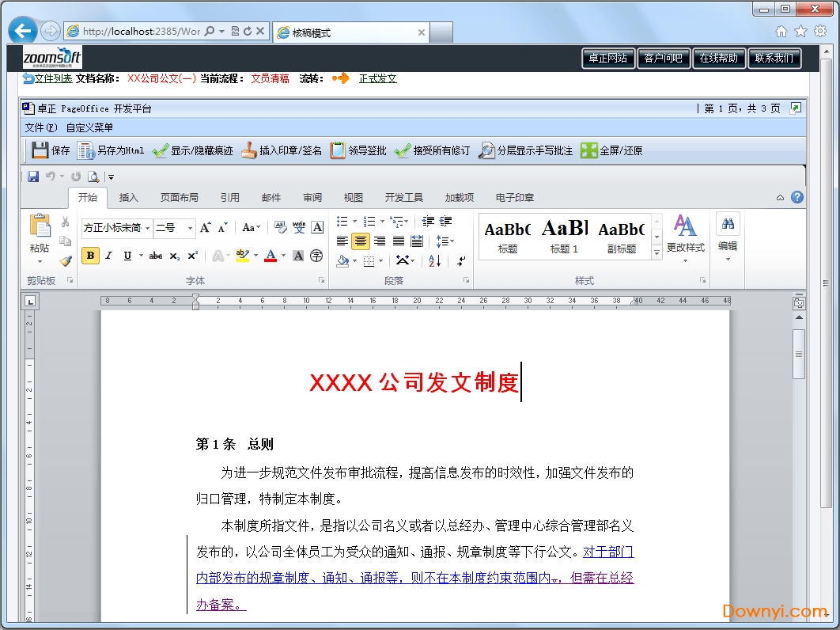Open the 审阅 review ribbon tab
The width and height of the screenshot is (840, 630).
[312, 198]
